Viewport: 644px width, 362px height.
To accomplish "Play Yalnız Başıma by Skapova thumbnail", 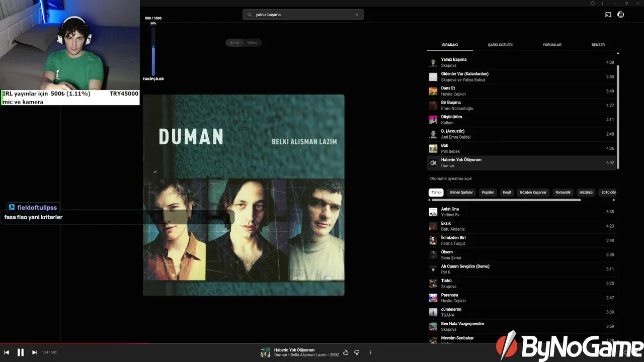I will (433, 62).
